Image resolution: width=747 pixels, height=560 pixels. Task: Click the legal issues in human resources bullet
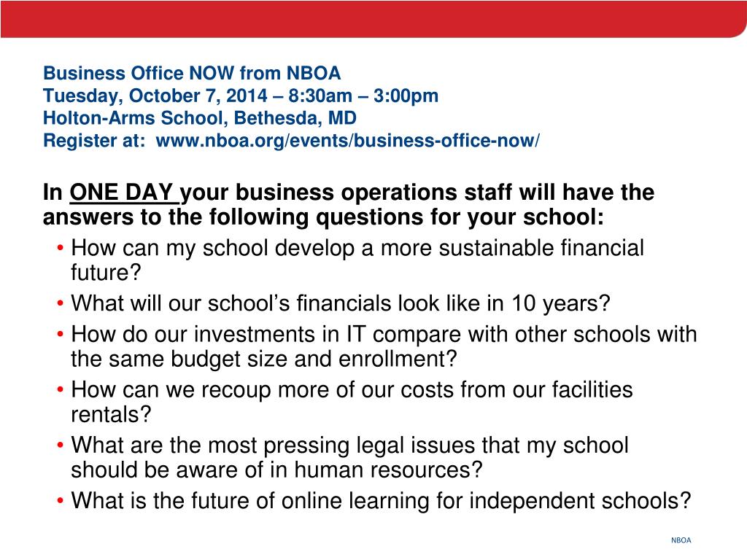tap(349, 457)
